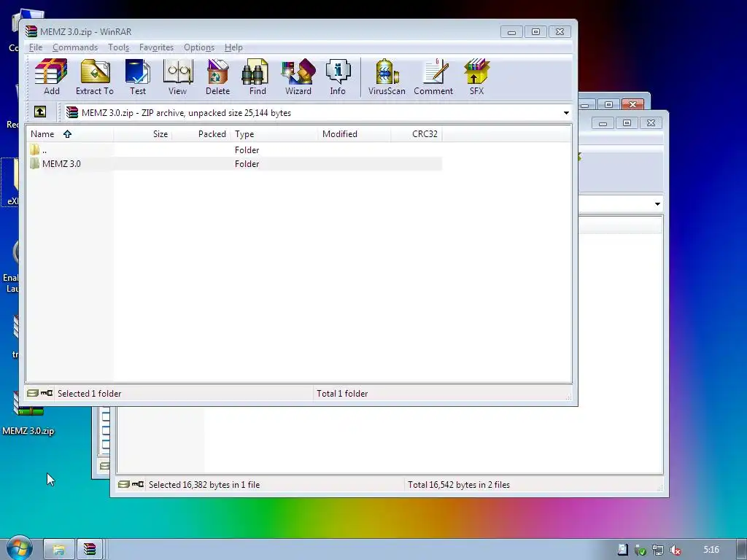Click the Show desktop strip
Screen dimensions: 747x560
(742, 550)
